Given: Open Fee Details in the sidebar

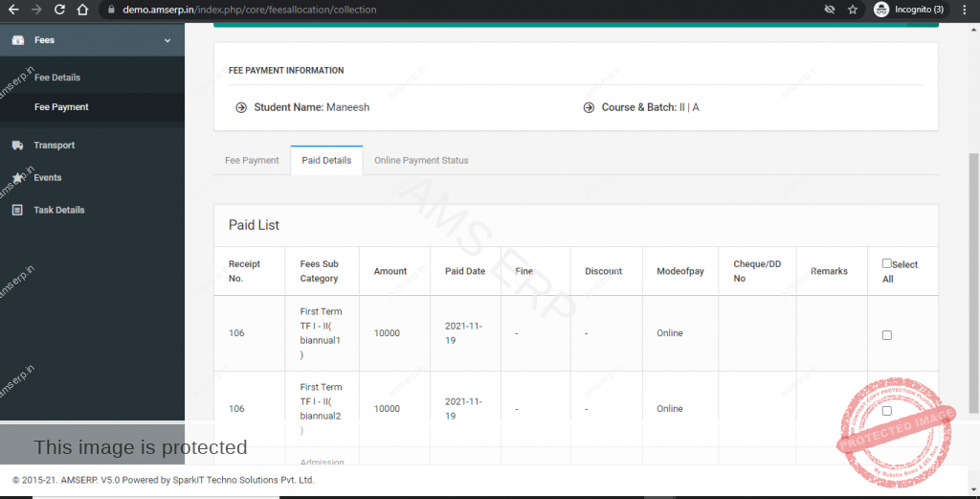Looking at the screenshot, I should coord(56,78).
